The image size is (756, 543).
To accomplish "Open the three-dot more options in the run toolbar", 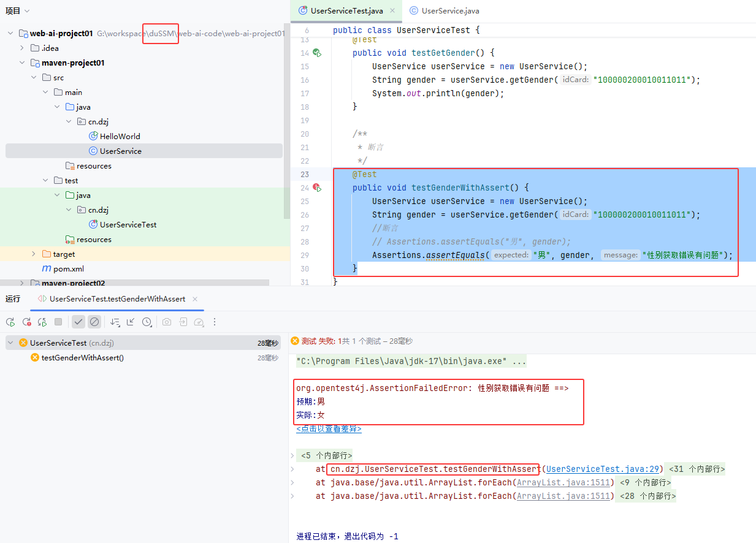I will 215,322.
